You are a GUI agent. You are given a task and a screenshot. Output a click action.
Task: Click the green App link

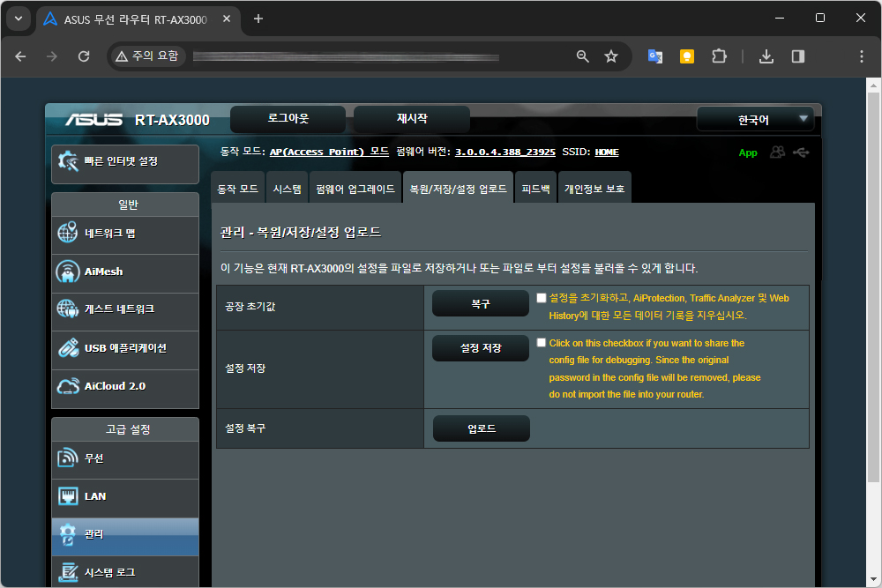coord(748,153)
